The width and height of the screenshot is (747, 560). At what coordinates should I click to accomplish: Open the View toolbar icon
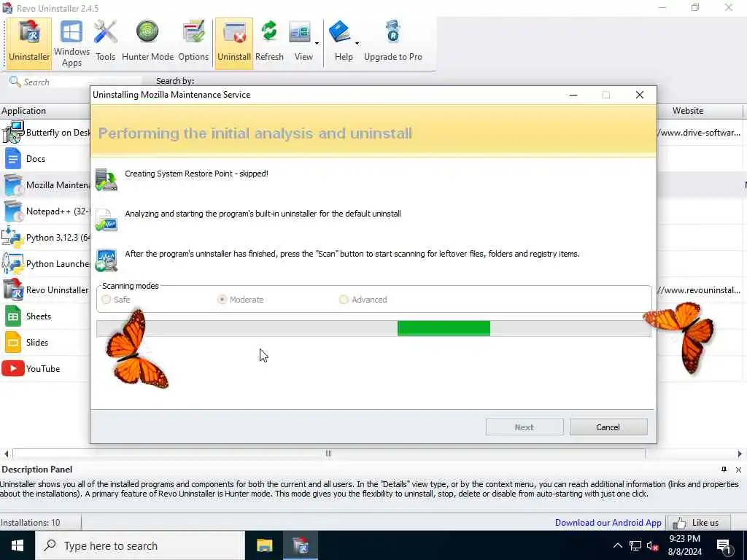(x=301, y=43)
